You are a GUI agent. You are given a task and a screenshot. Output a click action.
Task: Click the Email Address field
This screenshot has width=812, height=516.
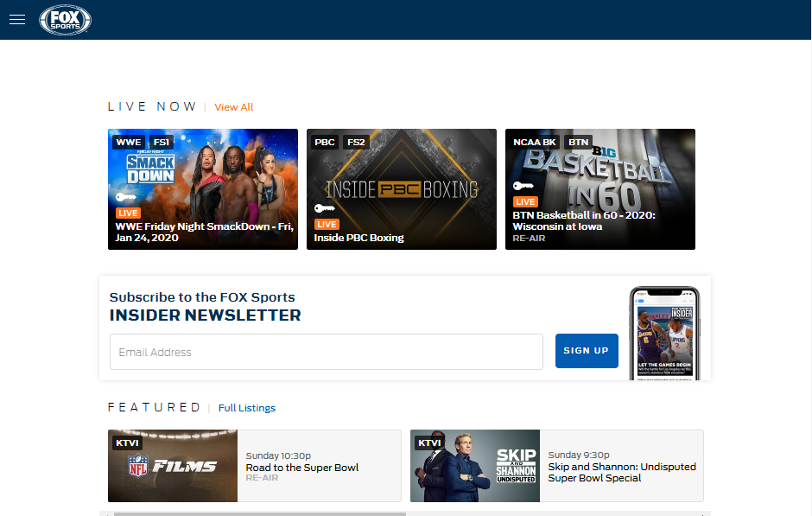(327, 352)
